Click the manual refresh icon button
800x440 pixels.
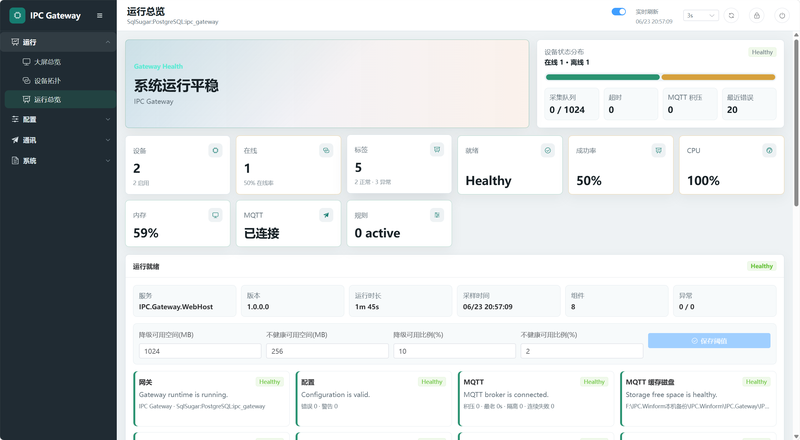[731, 15]
